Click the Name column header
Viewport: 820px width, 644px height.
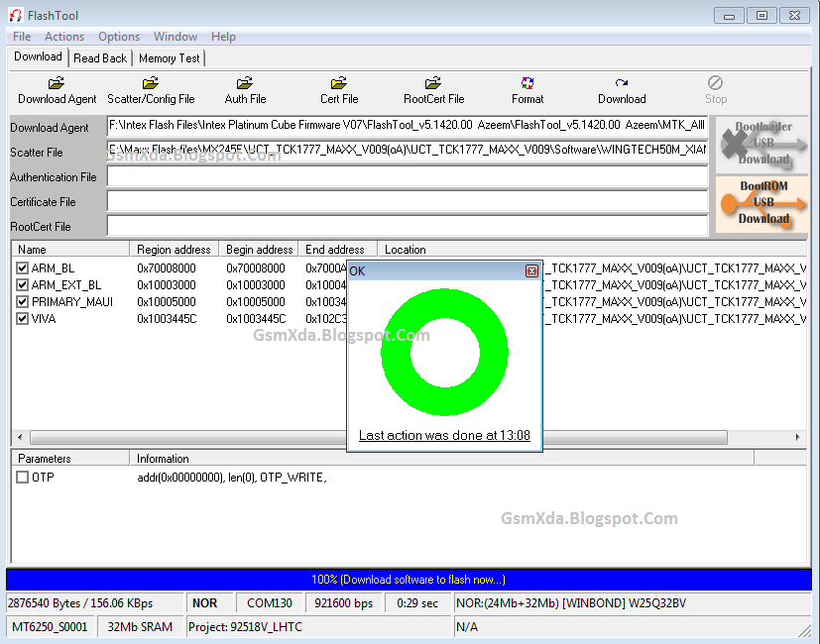[x=70, y=250]
